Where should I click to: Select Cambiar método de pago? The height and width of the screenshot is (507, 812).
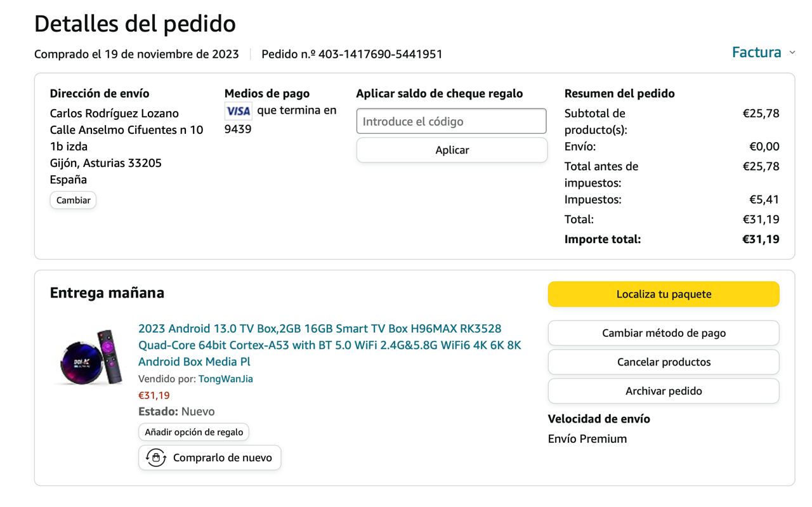tap(664, 333)
